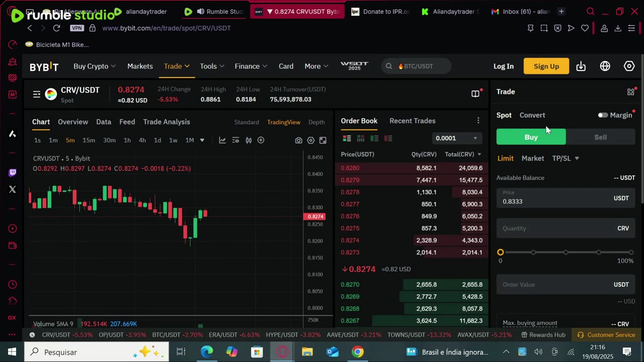Screen dimensions: 644x362
Task: Open the Feed tab
Action: (127, 122)
